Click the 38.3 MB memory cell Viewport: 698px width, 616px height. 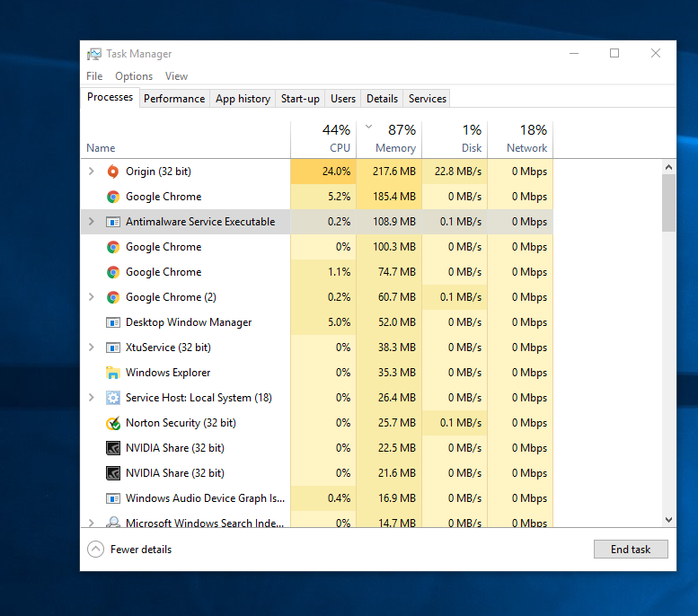coord(390,348)
